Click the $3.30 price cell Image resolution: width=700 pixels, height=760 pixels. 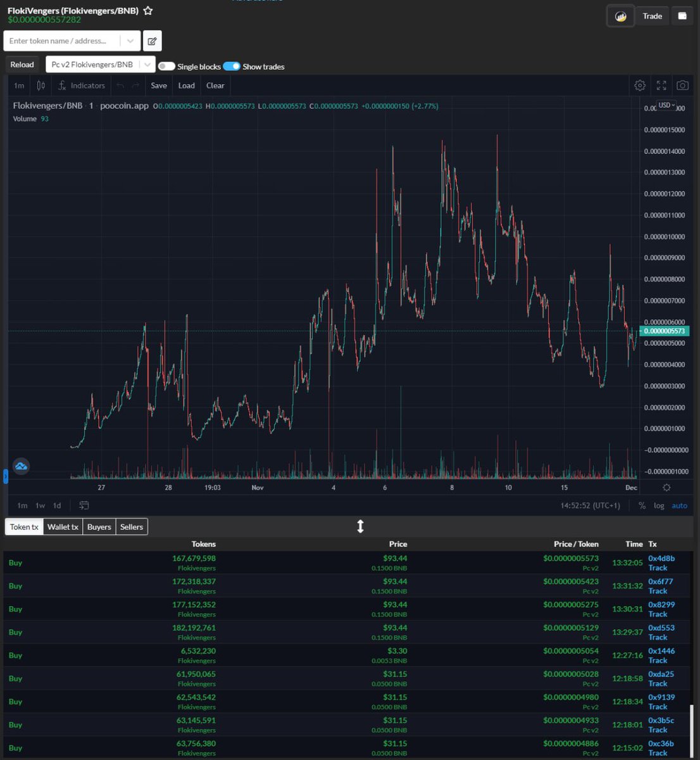tap(397, 650)
